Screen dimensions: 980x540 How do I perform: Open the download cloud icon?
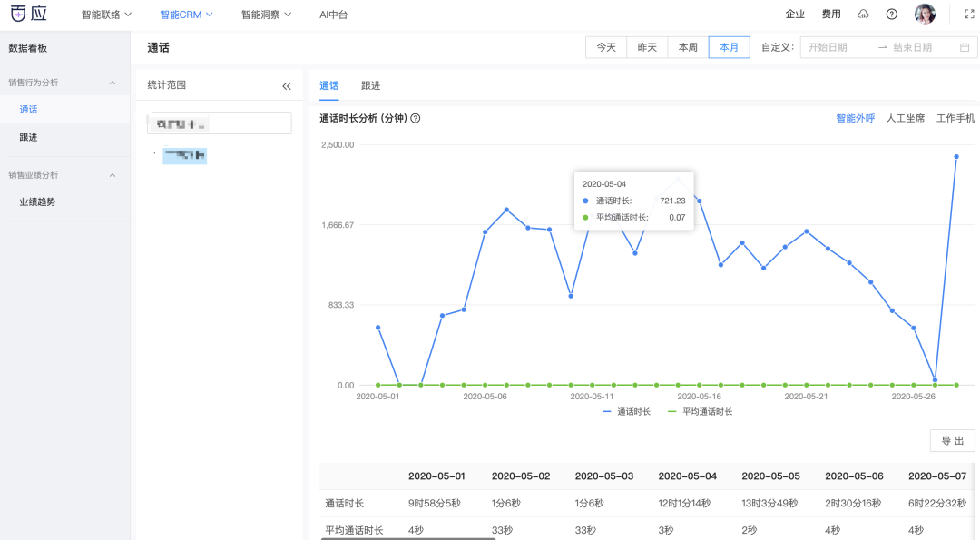(x=863, y=14)
